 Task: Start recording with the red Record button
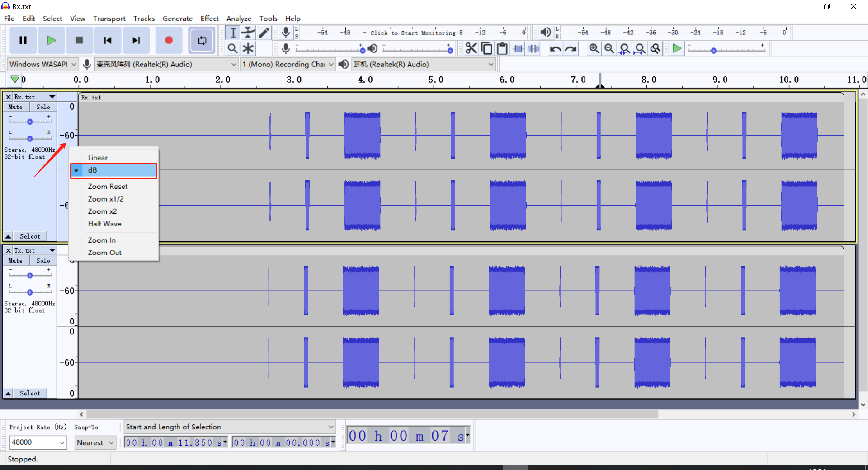click(169, 40)
